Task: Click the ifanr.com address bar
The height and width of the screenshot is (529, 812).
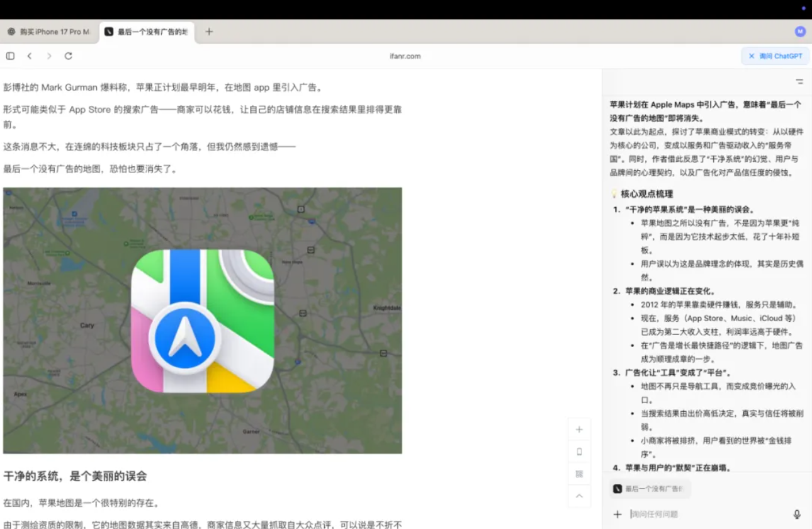Action: coord(405,55)
